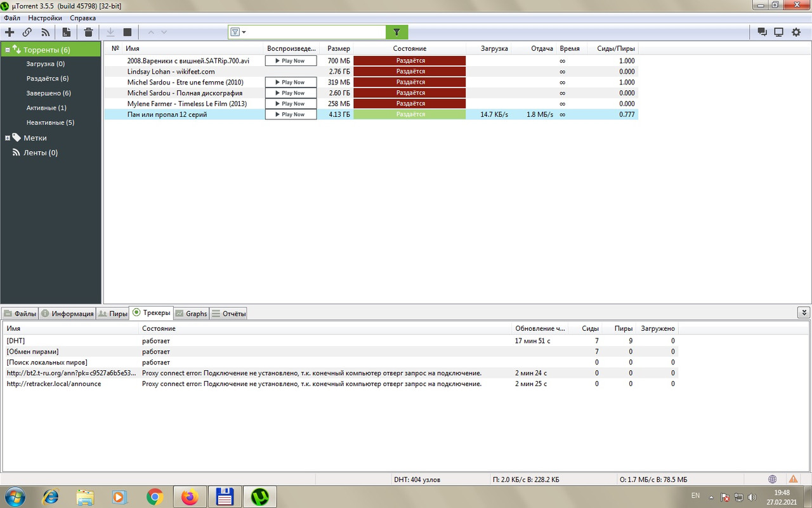Open the Настройки menu
The width and height of the screenshot is (812, 508).
44,18
